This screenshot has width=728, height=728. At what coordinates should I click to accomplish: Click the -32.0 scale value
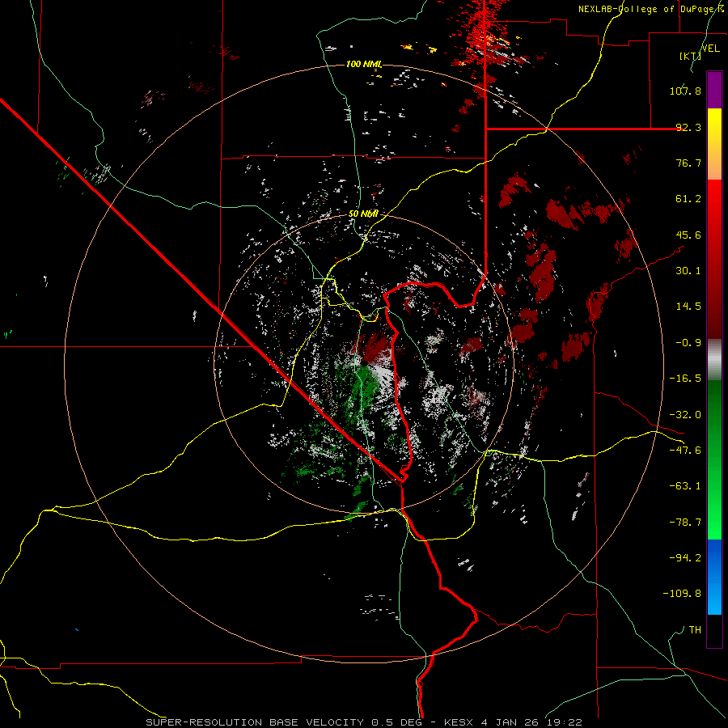click(685, 415)
